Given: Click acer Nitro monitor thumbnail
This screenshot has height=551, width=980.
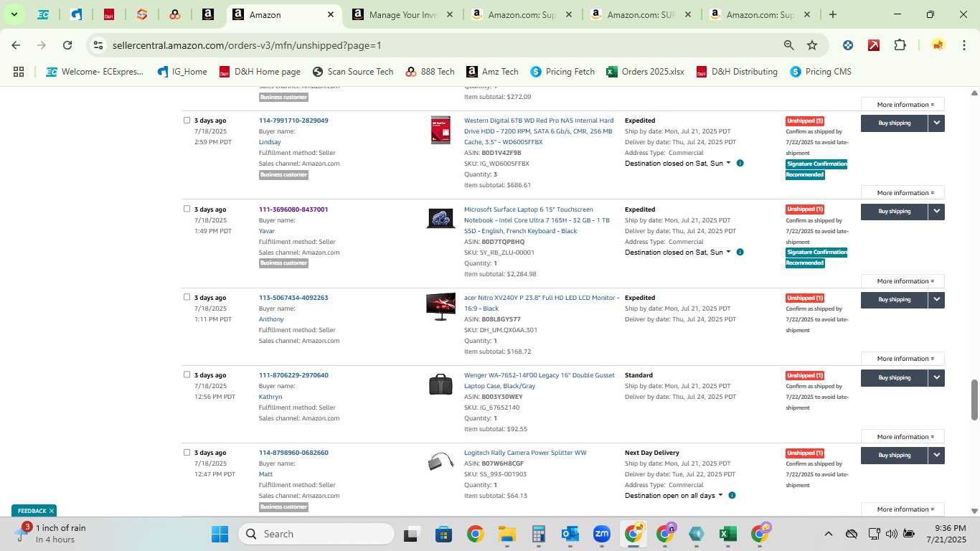Looking at the screenshot, I should coord(440,306).
